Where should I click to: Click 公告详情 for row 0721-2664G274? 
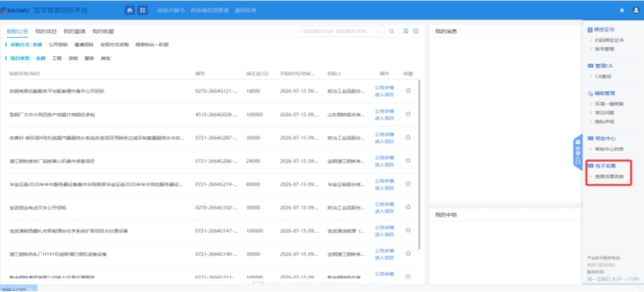385,181
